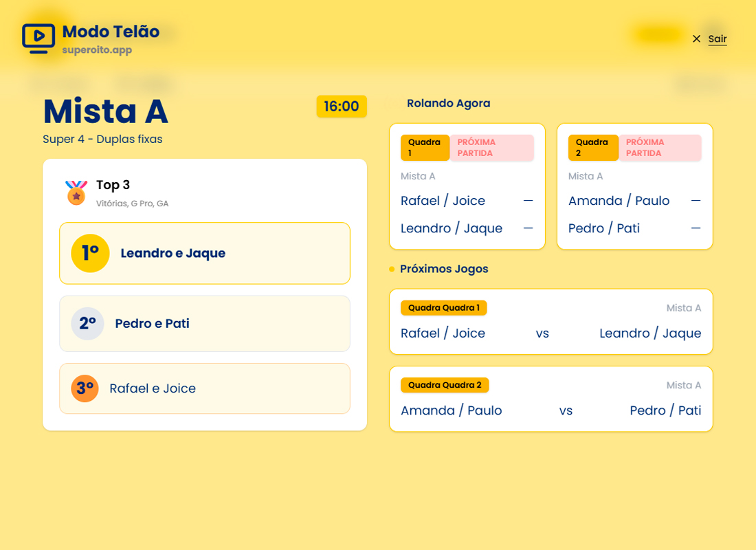Image resolution: width=756 pixels, height=550 pixels.
Task: Click the Sair link to exit
Action: pyautogui.click(x=717, y=39)
